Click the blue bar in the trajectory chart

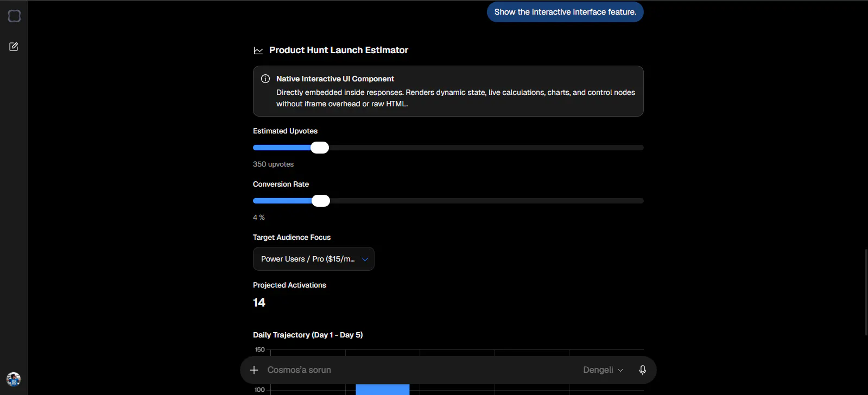(x=383, y=390)
